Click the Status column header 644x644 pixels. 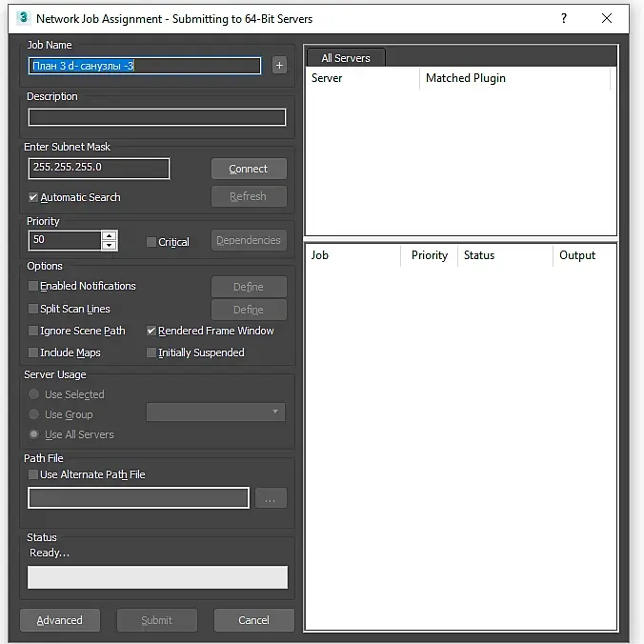(x=505, y=255)
